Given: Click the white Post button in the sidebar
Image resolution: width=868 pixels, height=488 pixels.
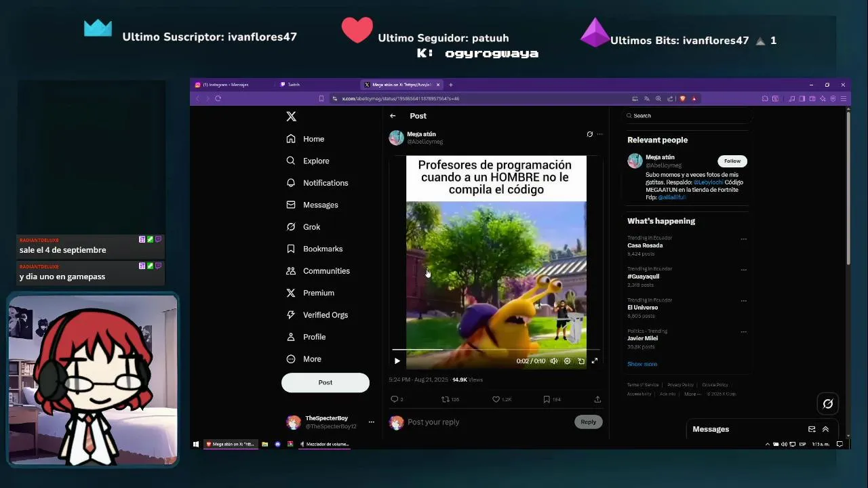Looking at the screenshot, I should click(x=325, y=382).
